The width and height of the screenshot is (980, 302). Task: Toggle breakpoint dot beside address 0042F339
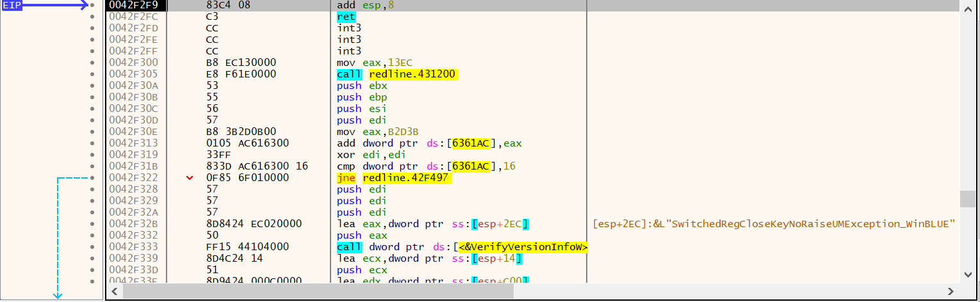pos(93,258)
